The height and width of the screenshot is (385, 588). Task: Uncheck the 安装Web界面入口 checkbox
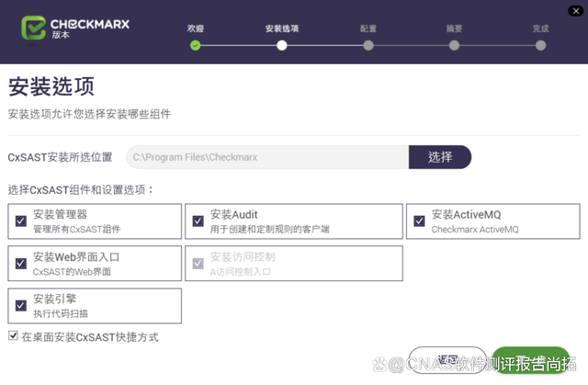point(21,264)
